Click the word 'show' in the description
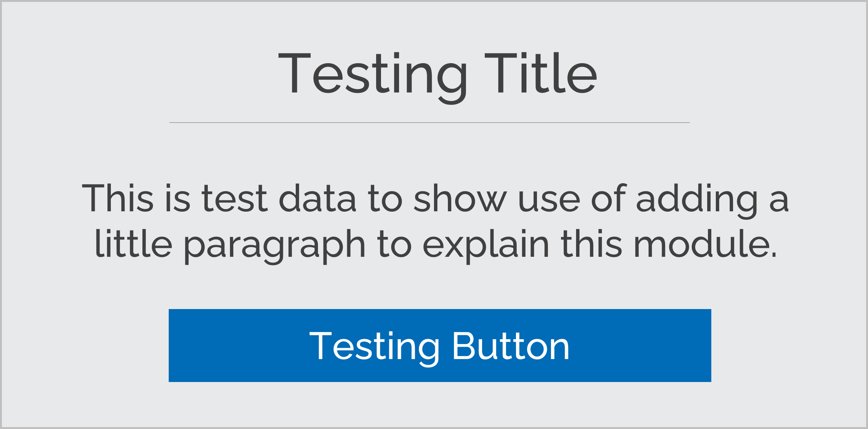Image resolution: width=868 pixels, height=429 pixels. [460, 198]
